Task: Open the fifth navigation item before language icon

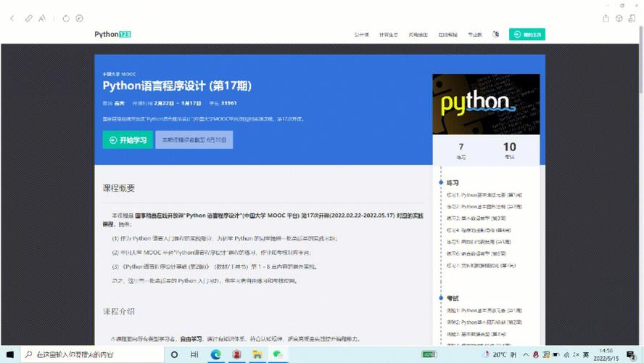Action: (x=475, y=35)
